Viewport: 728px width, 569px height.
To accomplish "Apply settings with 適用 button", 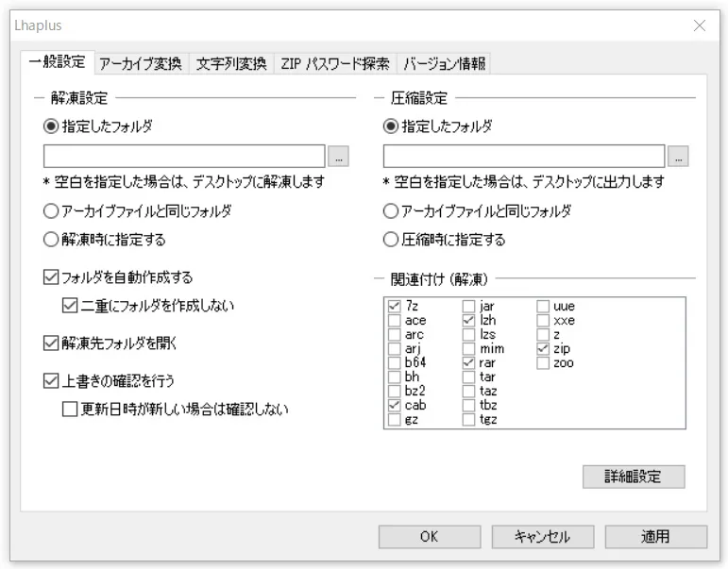I will pyautogui.click(x=656, y=537).
